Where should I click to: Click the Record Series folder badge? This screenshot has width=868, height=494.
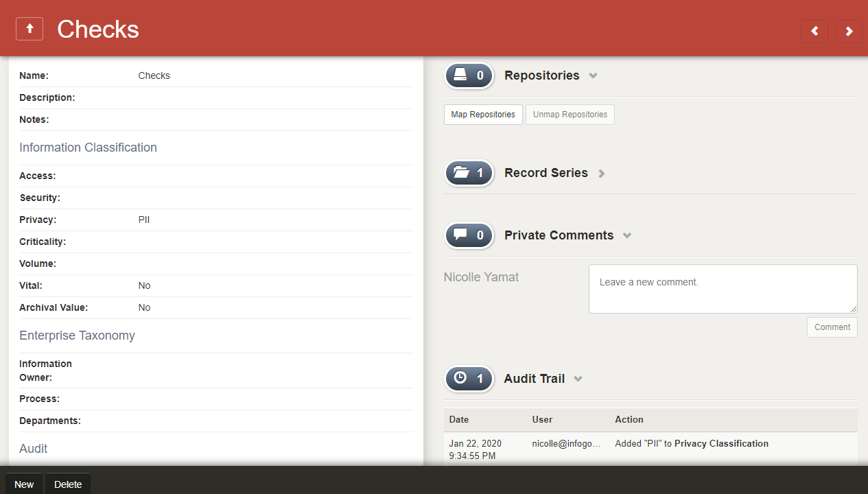pos(469,173)
